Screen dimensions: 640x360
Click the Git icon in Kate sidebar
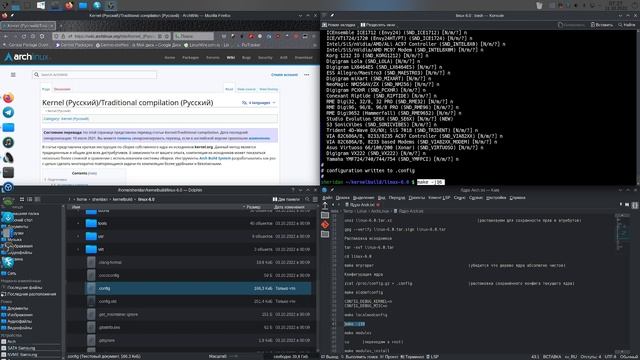pos(325,224)
